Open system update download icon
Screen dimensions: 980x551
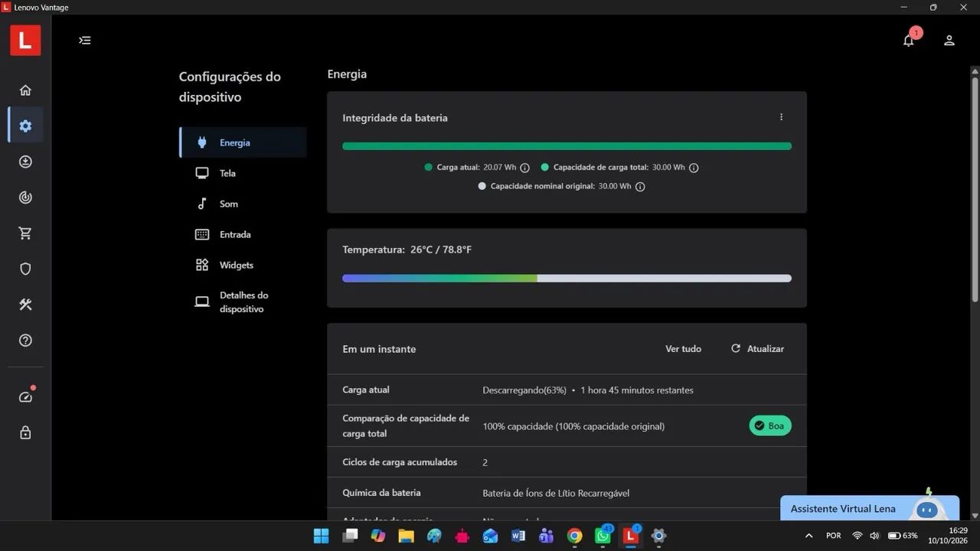point(25,161)
